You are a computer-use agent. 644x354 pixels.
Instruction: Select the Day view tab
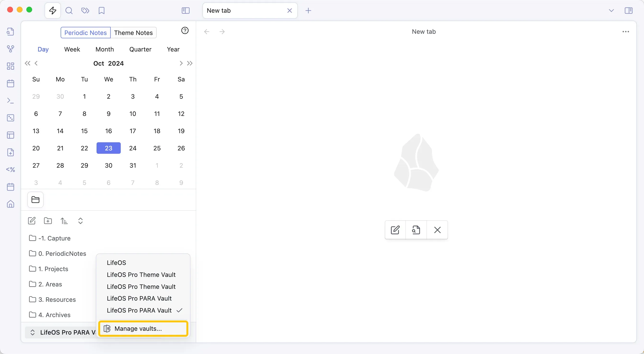(43, 49)
